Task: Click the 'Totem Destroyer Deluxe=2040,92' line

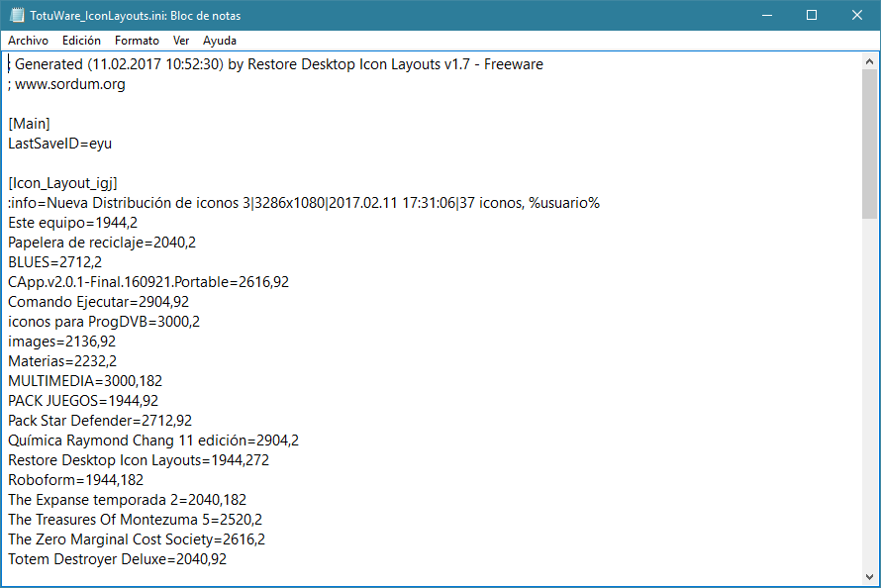Action: click(x=118, y=559)
